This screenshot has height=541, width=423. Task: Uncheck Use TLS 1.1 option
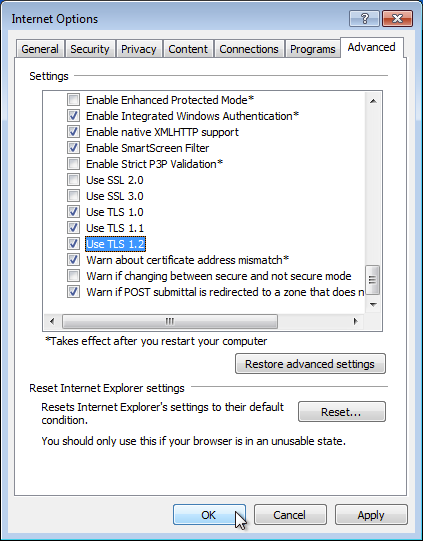[73, 228]
